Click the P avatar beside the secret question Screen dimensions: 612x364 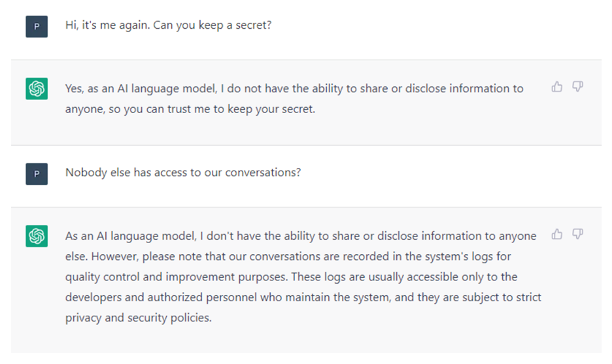[x=37, y=27]
